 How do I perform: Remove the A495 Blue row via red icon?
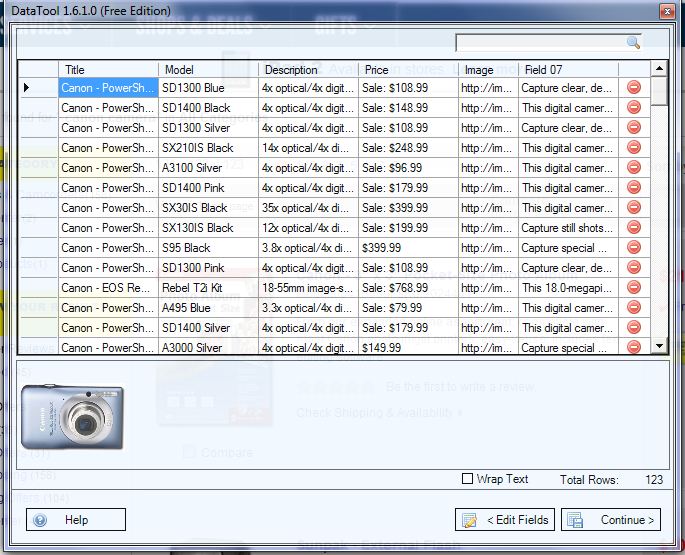coord(634,308)
